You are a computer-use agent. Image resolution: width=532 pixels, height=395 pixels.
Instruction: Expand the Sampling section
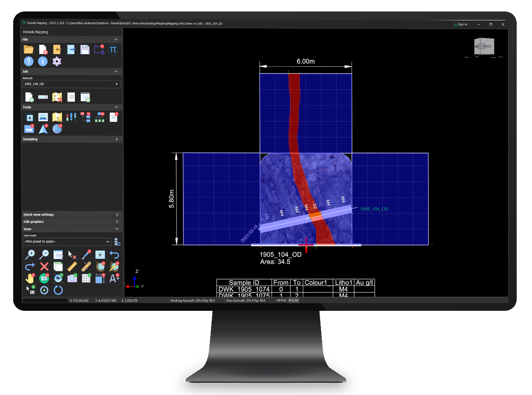(x=72, y=139)
